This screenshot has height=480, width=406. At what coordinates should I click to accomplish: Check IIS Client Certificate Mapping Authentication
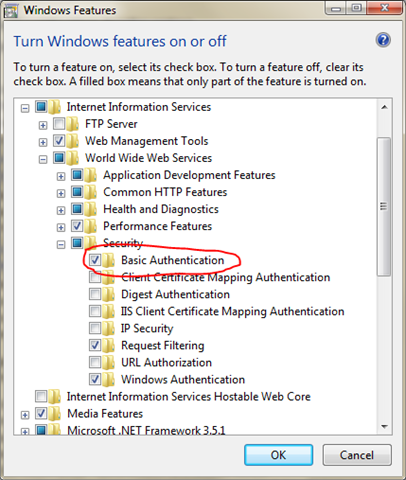pyautogui.click(x=95, y=311)
